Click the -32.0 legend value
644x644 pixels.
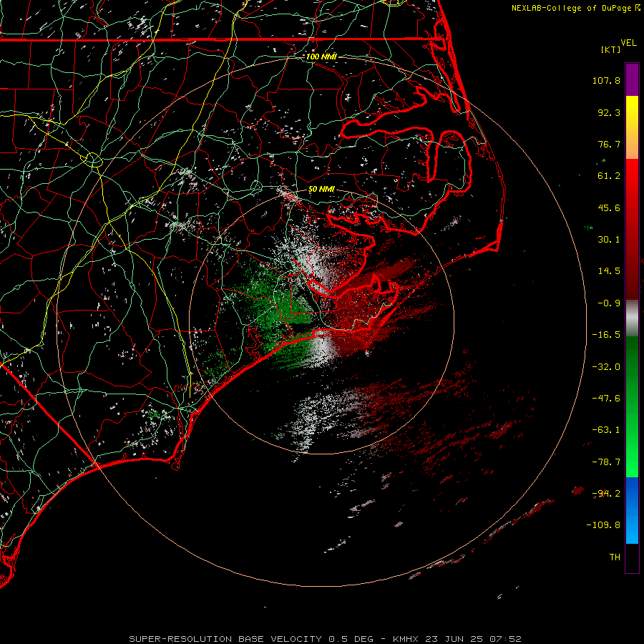tap(606, 367)
